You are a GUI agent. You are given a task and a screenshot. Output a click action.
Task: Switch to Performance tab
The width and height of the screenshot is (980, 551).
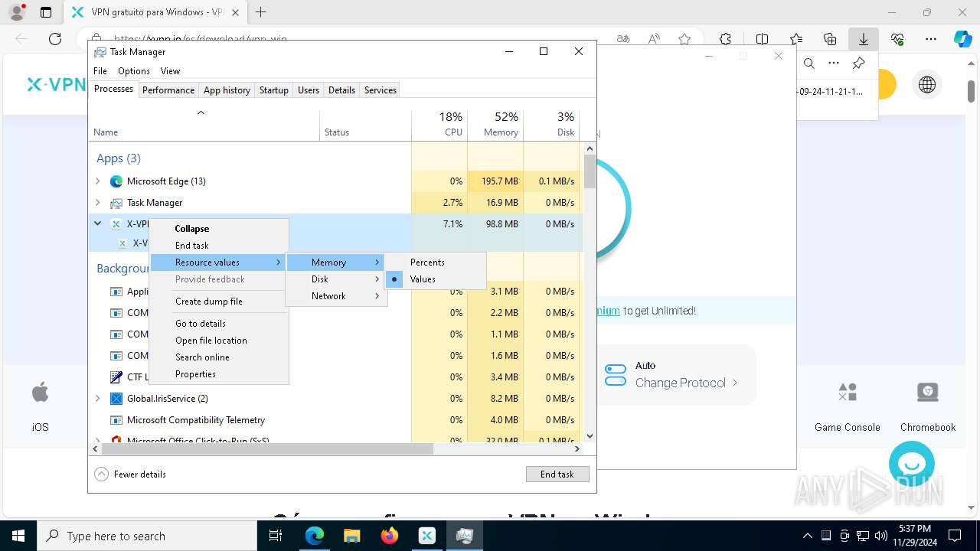tap(168, 90)
